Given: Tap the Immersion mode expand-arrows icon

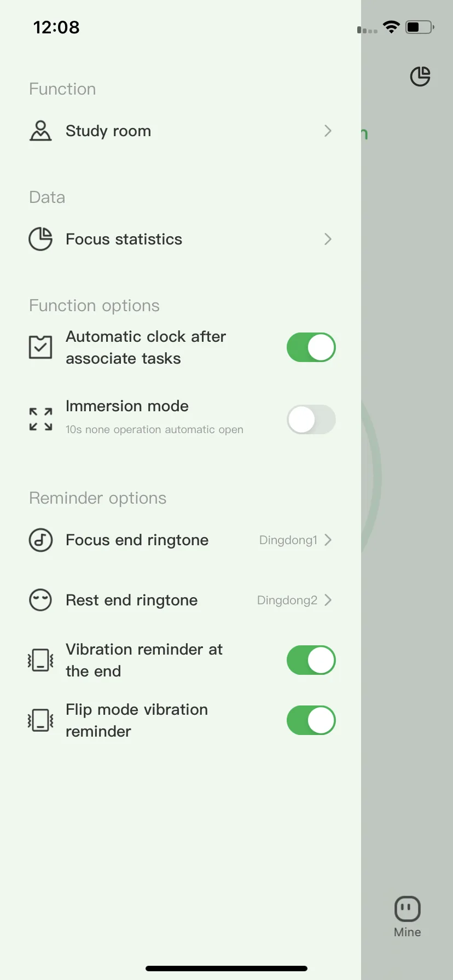Looking at the screenshot, I should point(40,419).
